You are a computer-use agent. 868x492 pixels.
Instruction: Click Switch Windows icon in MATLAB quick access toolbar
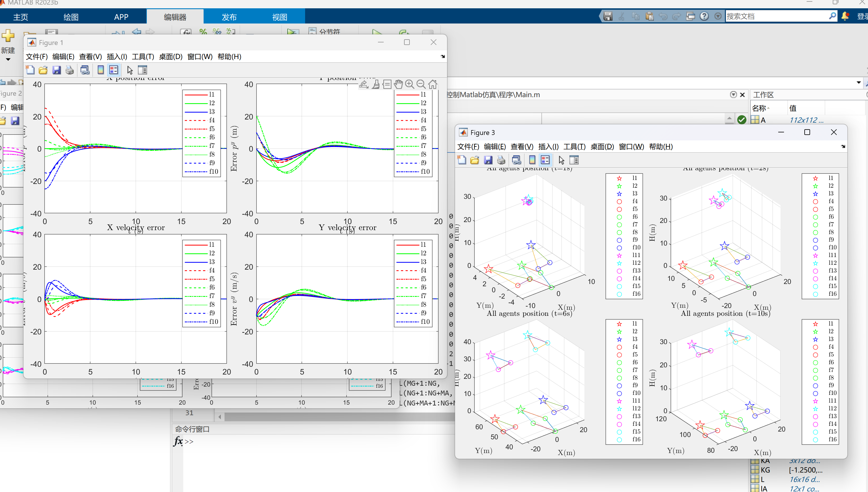click(x=691, y=16)
